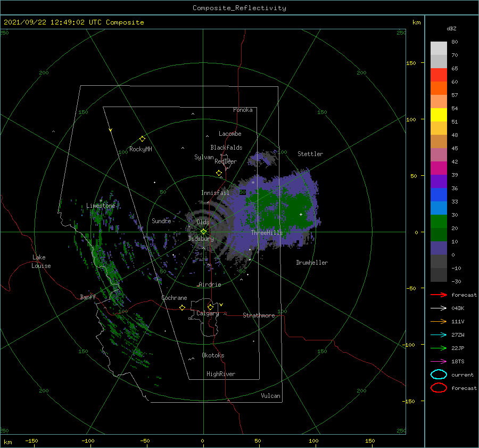Click the Sundre city label
479x448 pixels.
coord(161,221)
